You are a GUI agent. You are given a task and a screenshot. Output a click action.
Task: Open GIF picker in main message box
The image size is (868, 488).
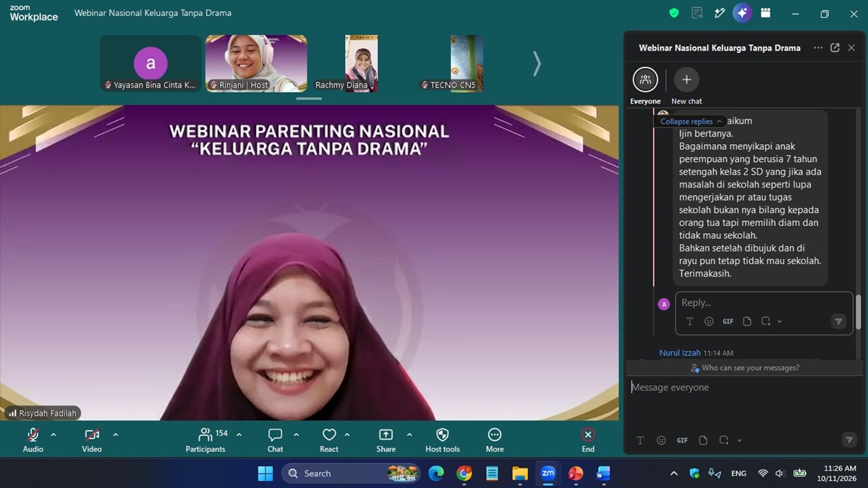(682, 440)
